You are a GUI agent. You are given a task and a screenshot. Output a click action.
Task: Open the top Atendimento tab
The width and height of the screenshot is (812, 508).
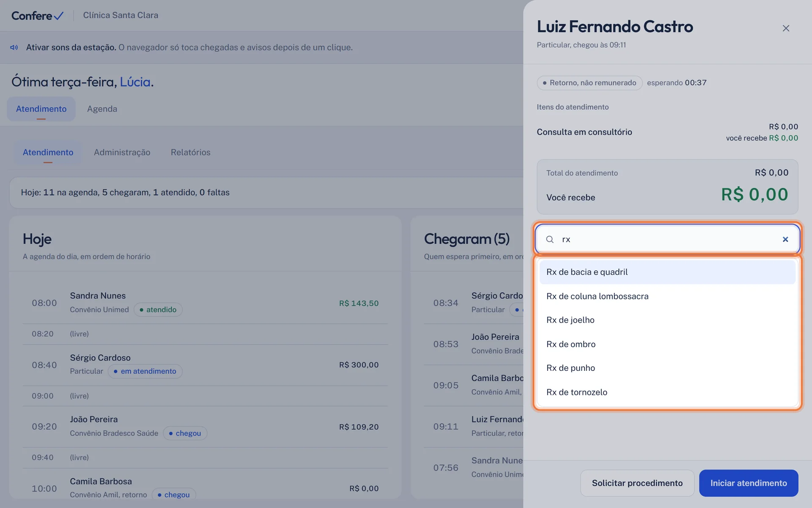click(41, 109)
